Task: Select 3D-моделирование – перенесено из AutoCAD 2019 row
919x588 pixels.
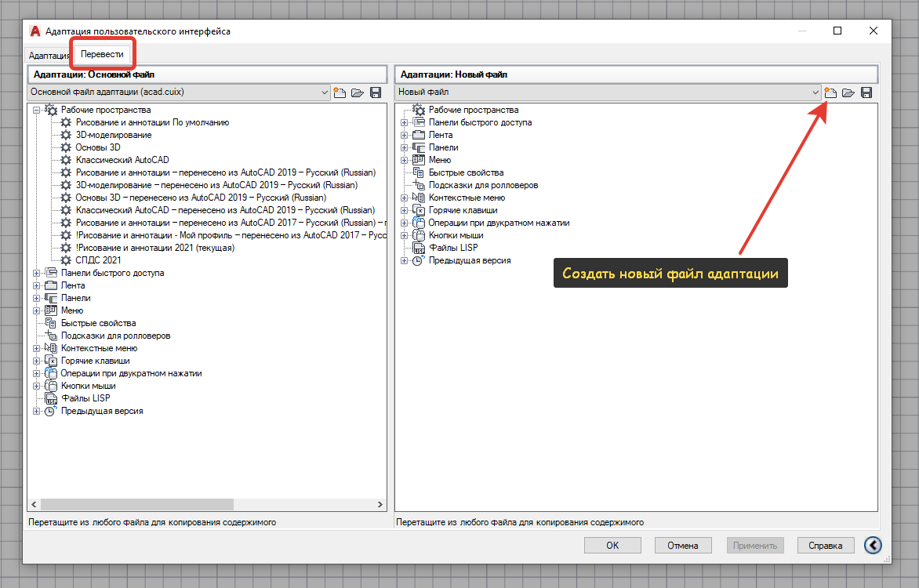Action: (x=216, y=185)
